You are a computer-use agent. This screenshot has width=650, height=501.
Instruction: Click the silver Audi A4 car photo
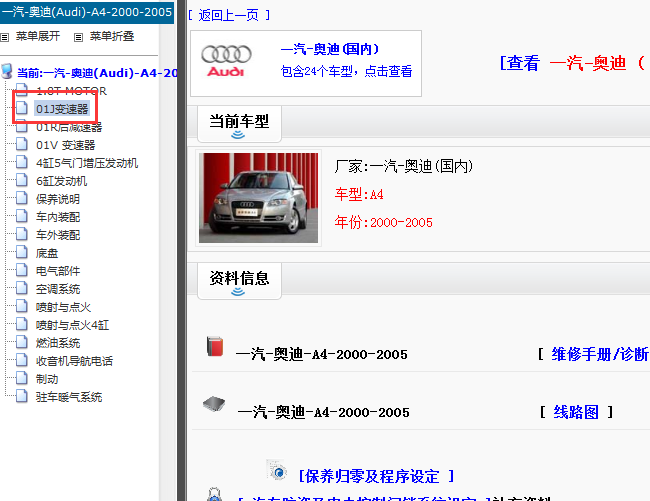click(x=258, y=198)
